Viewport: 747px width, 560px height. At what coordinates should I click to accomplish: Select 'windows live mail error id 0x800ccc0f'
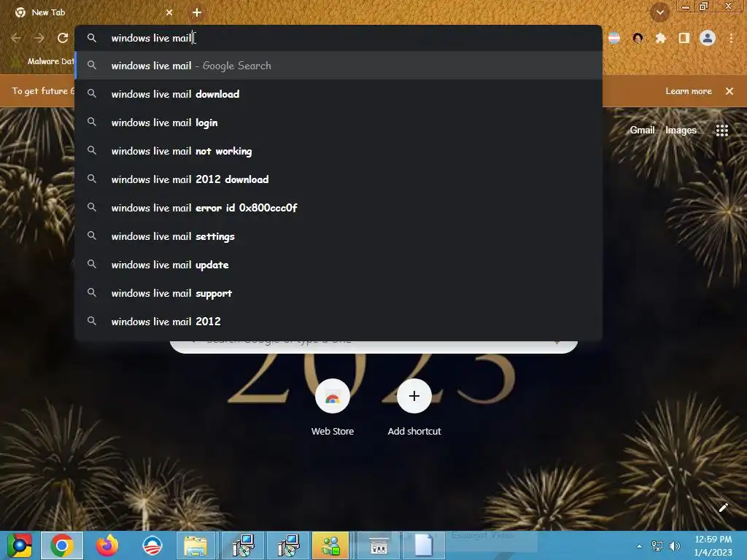click(x=338, y=208)
